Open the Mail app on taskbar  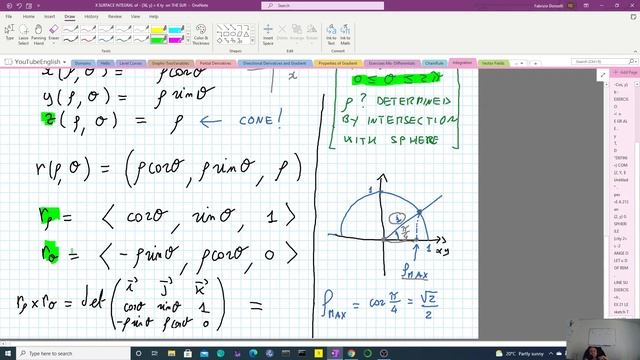pos(204,353)
